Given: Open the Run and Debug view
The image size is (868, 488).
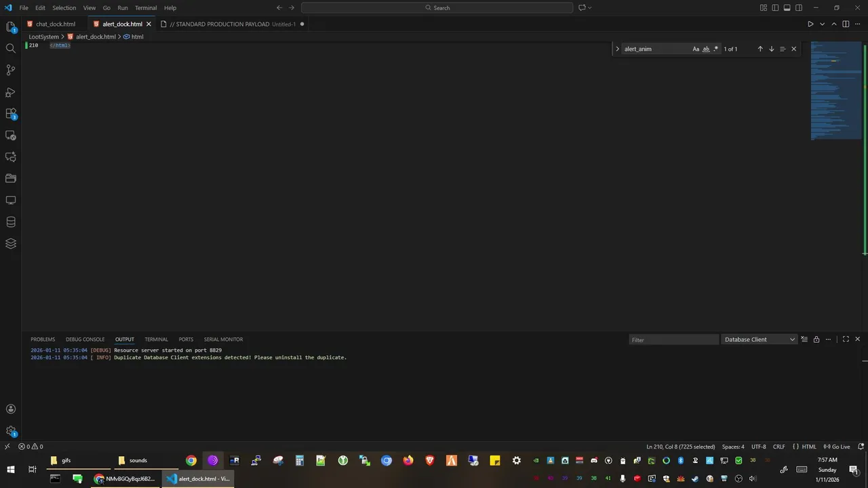Looking at the screenshot, I should coord(11,92).
